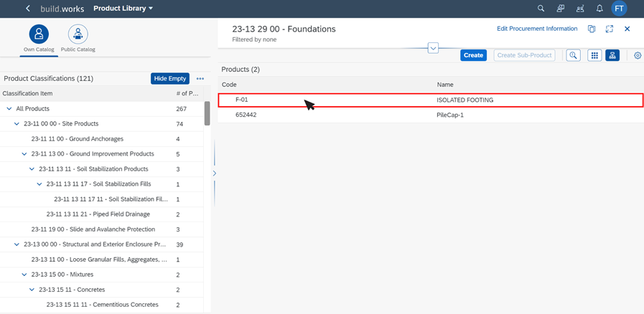Switch to grid view icon

(x=594, y=55)
